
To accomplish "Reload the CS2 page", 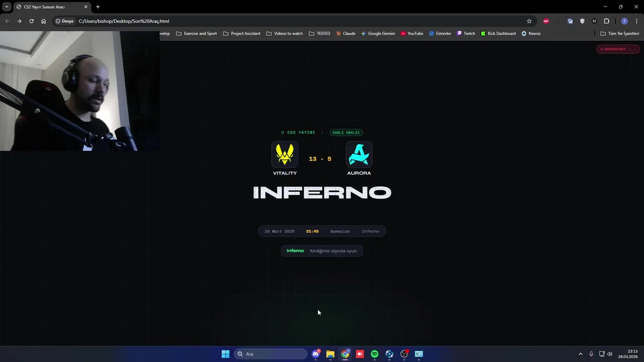I will 31,21.
